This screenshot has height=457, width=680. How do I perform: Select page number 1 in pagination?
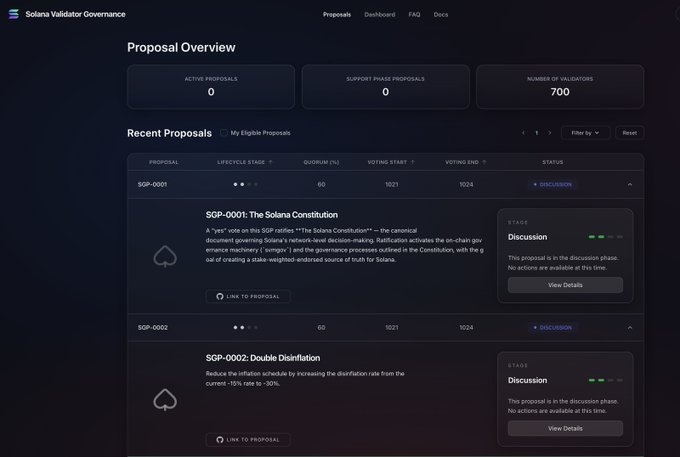pos(536,133)
